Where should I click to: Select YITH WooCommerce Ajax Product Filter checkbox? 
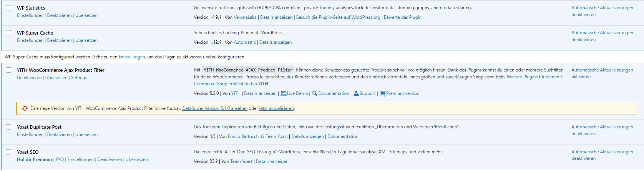8,70
